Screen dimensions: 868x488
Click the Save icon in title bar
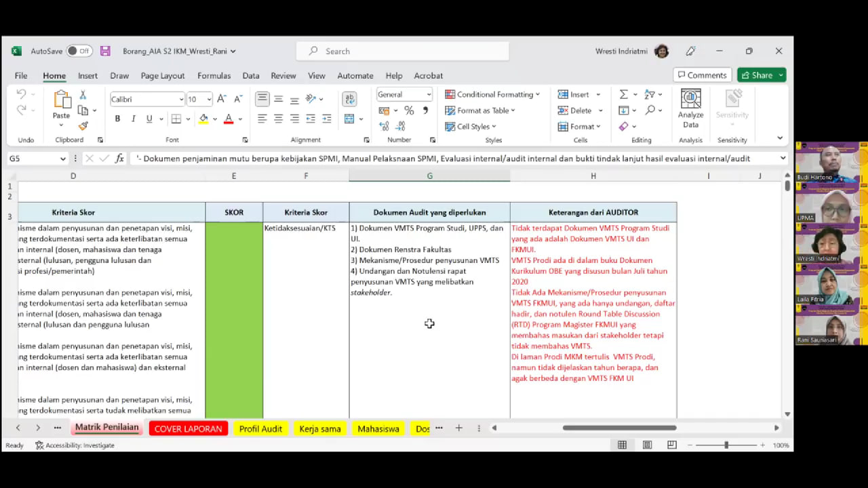(x=105, y=51)
